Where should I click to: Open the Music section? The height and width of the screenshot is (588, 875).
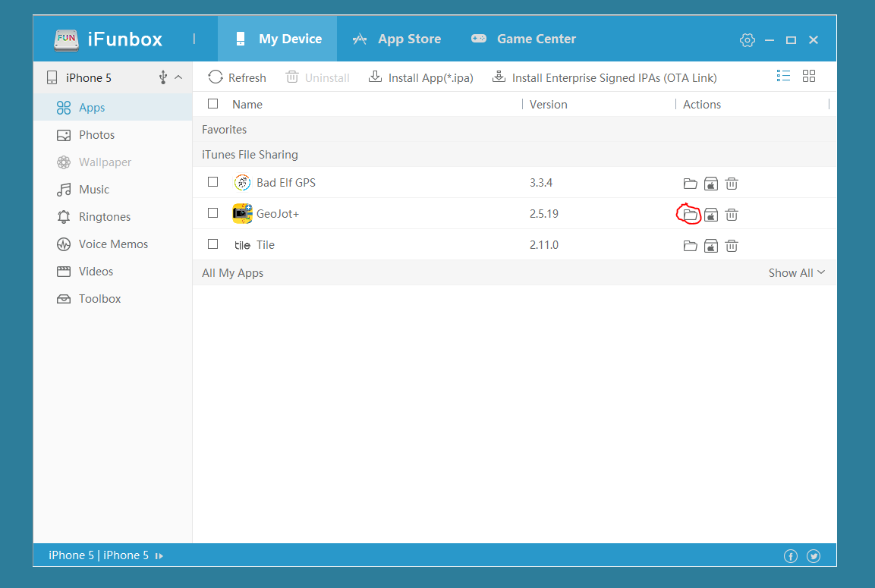[x=113, y=189]
